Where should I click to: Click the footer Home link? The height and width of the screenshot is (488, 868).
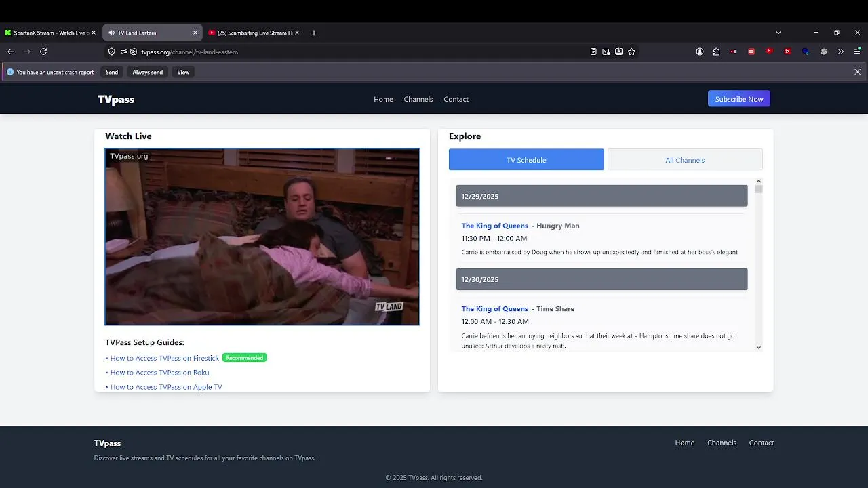pos(685,443)
